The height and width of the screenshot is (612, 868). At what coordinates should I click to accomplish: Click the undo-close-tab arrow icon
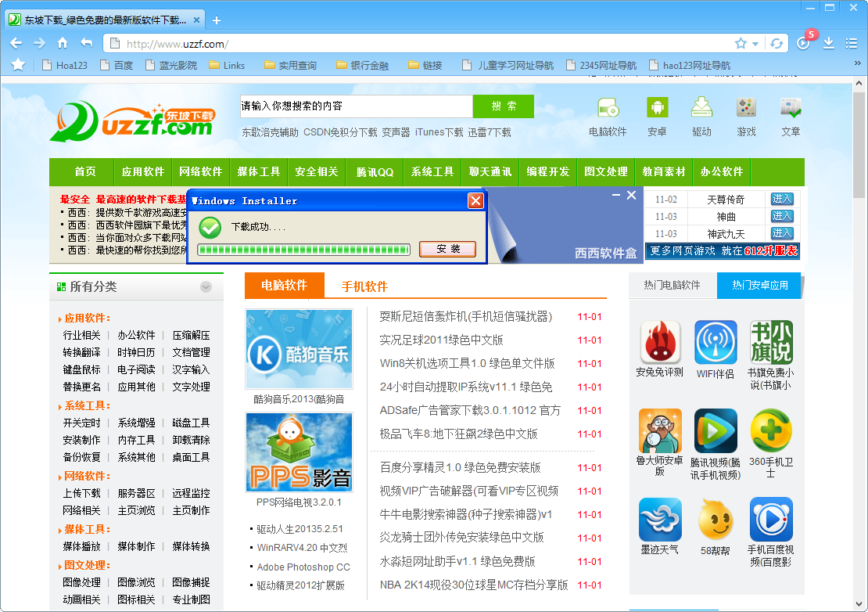point(86,43)
